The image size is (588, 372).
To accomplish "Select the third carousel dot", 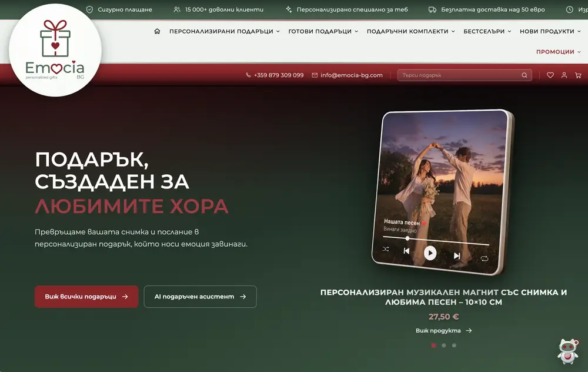I will coord(454,346).
